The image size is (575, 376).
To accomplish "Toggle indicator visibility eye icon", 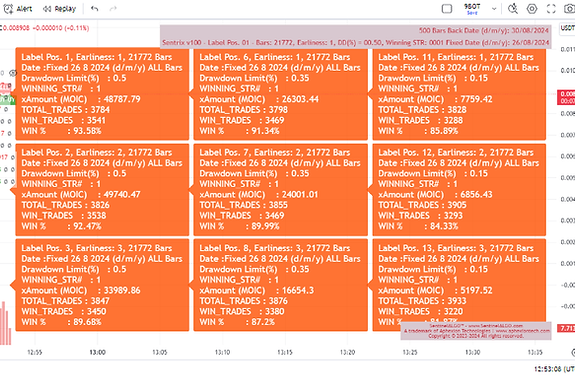I will point(13,73).
